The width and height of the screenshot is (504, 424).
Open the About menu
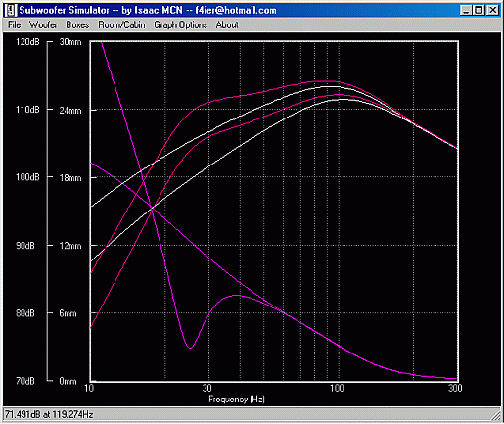click(227, 24)
